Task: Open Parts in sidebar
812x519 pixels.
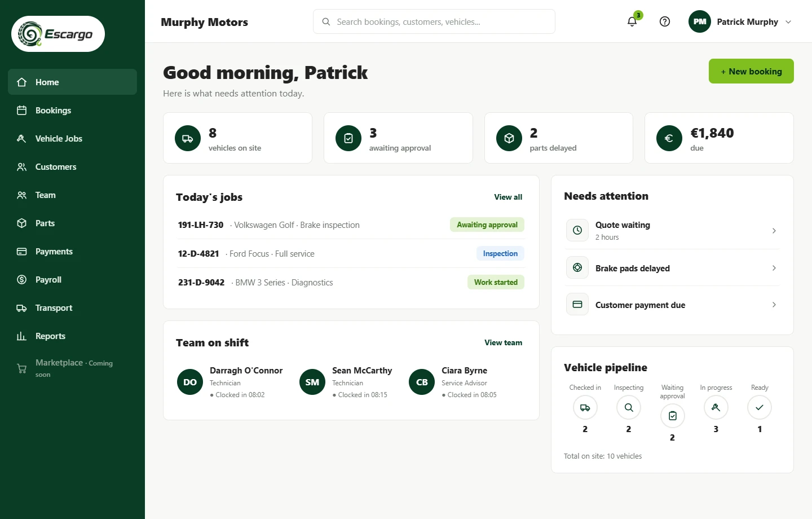Action: (x=72, y=223)
